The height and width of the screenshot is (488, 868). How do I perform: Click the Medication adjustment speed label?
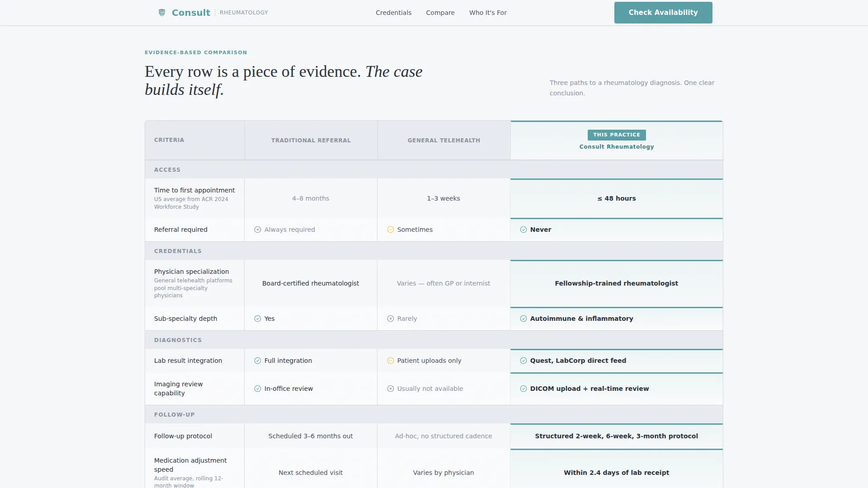click(x=190, y=465)
